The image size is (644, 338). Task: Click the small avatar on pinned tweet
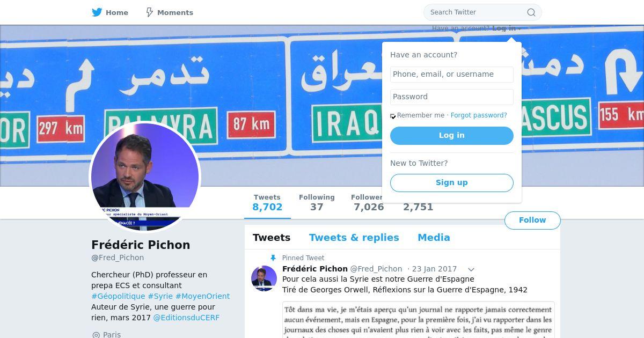(264, 278)
